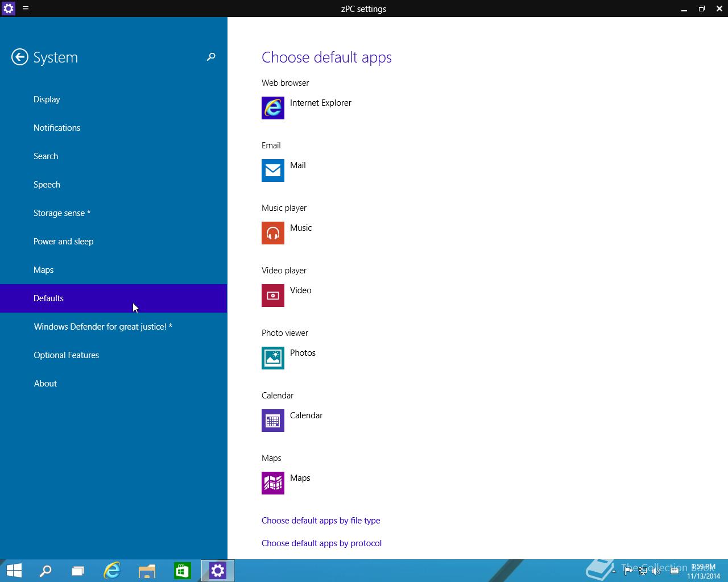Click the network icon in system tray

point(643,571)
